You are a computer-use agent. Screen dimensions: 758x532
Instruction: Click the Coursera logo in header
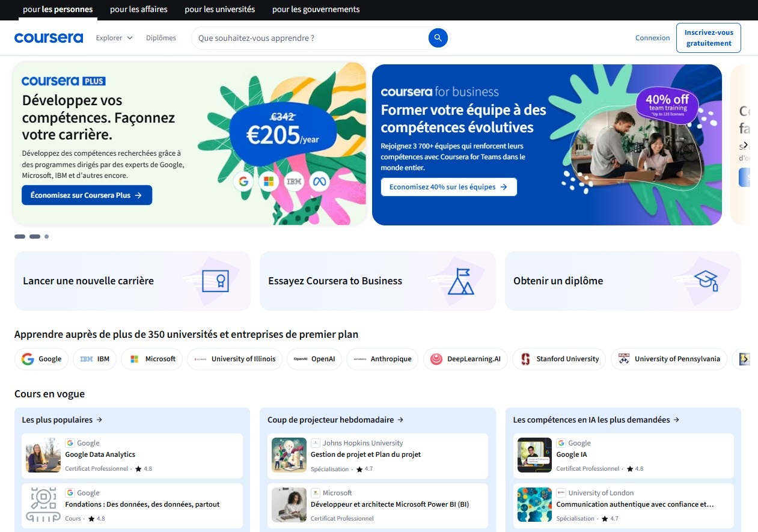(x=49, y=38)
